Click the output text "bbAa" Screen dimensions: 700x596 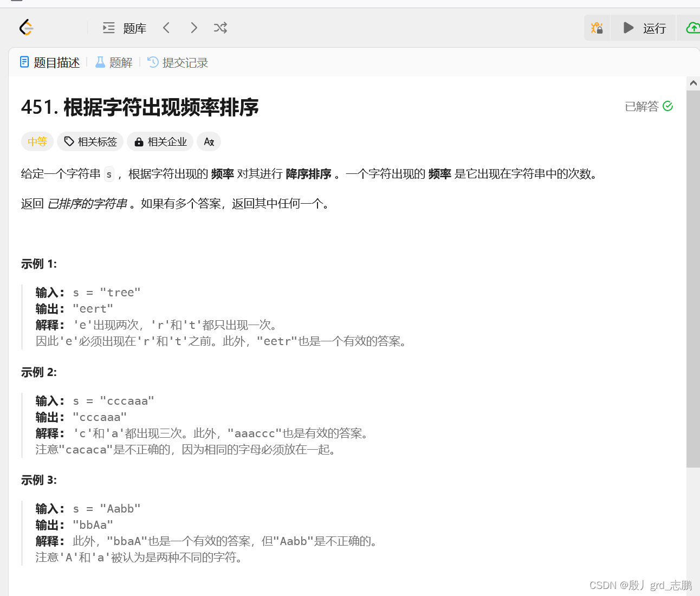93,525
